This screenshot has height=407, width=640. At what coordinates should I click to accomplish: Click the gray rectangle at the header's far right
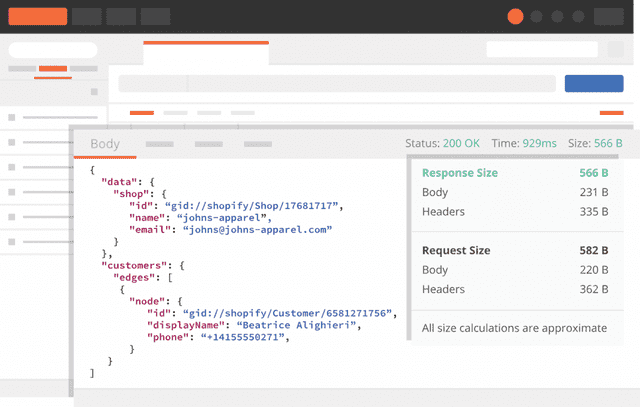(x=608, y=16)
